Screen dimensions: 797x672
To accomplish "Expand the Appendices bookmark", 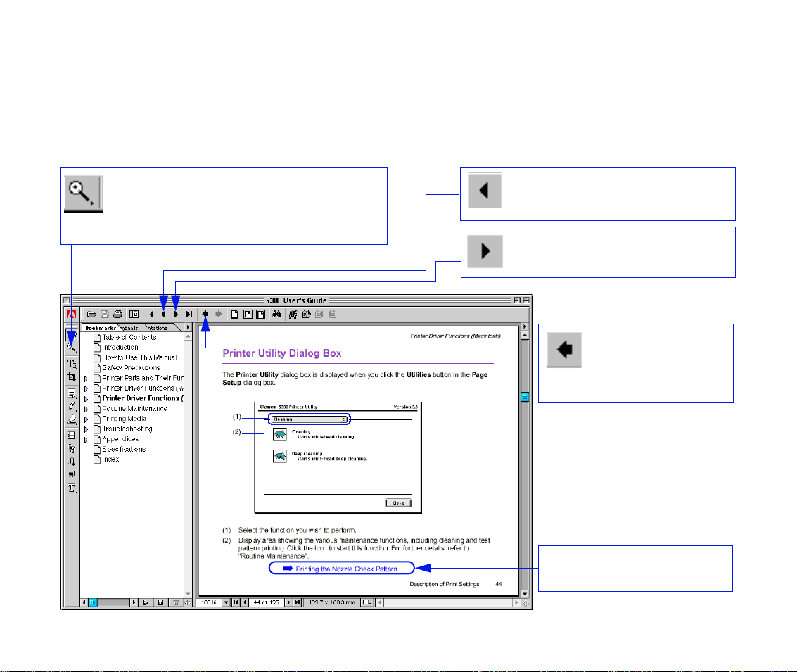I will coord(86,440).
